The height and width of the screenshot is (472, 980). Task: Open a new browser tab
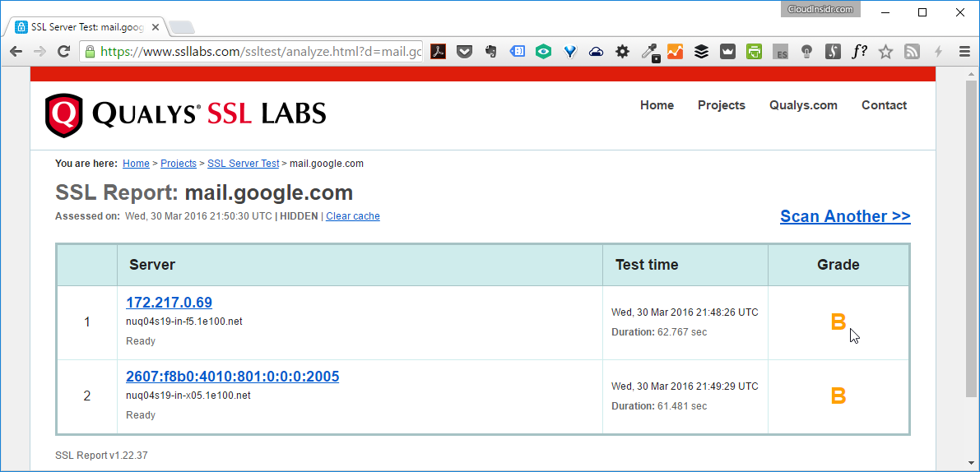pos(182,27)
